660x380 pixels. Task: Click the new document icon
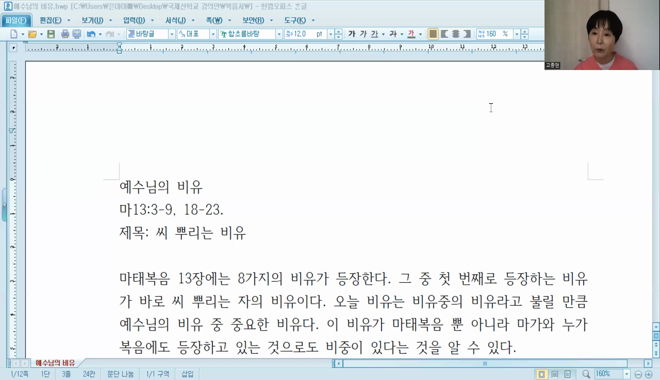pos(14,34)
